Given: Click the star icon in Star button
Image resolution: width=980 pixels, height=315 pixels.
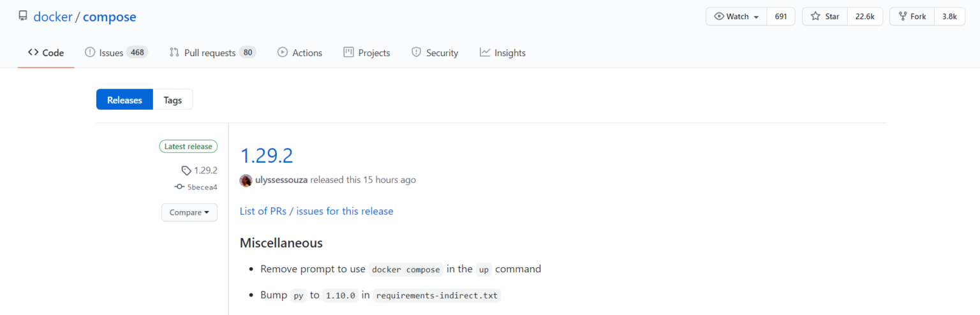Looking at the screenshot, I should click(815, 17).
